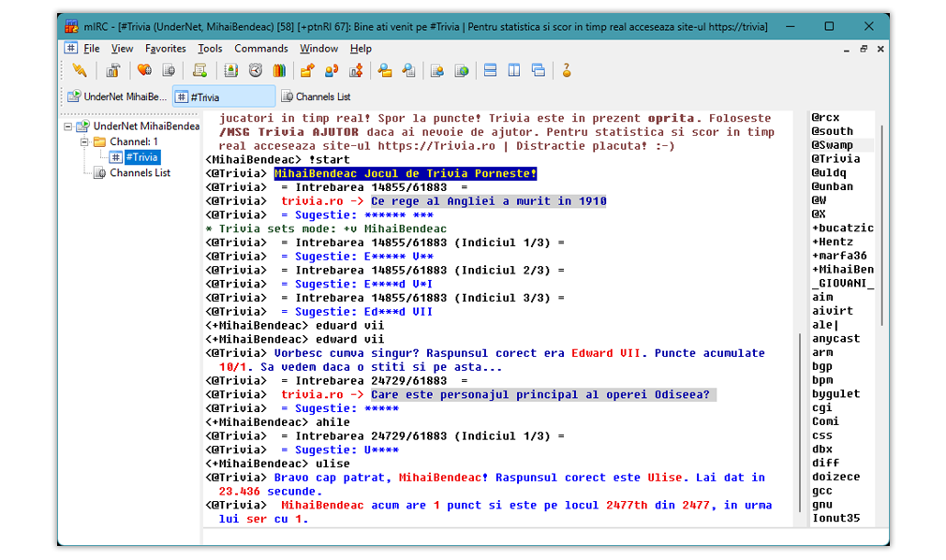
Task: Select UnderNet MihaiBendea in the tree
Action: tap(146, 126)
